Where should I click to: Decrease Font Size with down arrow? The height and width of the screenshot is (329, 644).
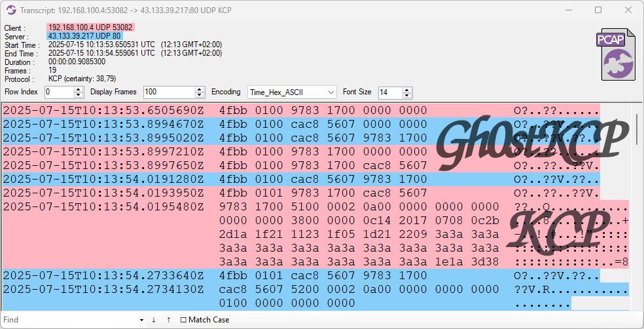click(x=407, y=95)
